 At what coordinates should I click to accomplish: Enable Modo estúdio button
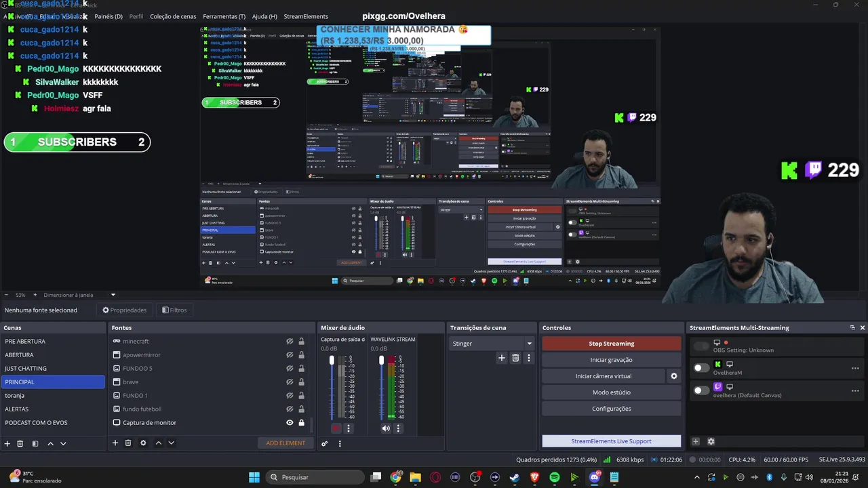(x=611, y=392)
